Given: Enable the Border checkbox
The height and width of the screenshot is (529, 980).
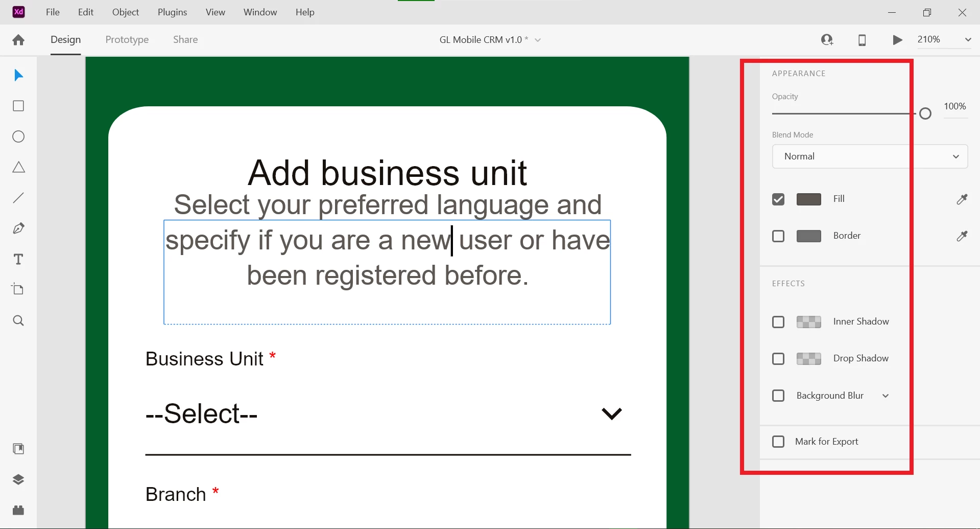Looking at the screenshot, I should pos(778,236).
